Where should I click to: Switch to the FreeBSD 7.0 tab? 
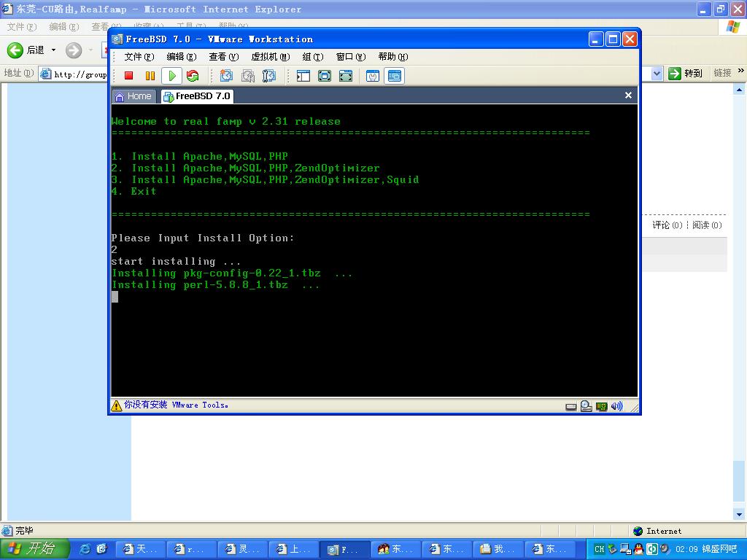pyautogui.click(x=197, y=96)
